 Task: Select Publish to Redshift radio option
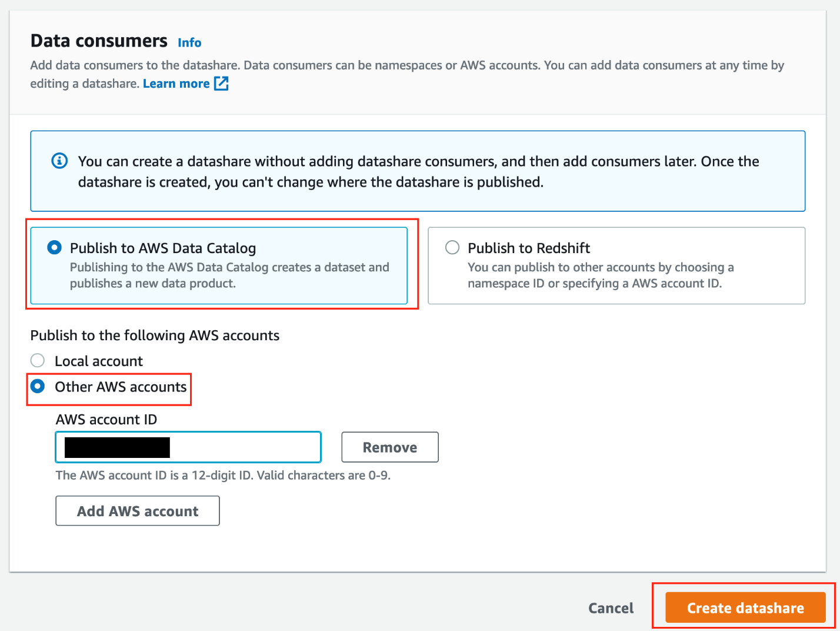point(452,247)
